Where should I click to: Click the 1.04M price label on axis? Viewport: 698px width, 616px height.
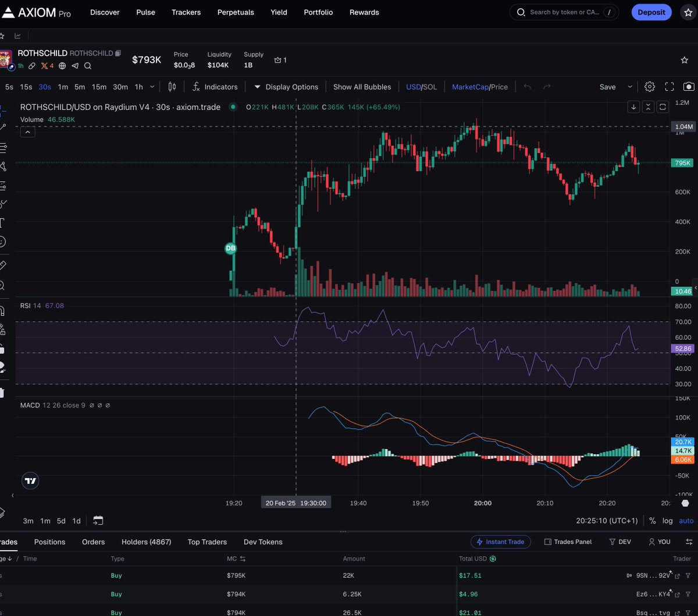coord(683,126)
